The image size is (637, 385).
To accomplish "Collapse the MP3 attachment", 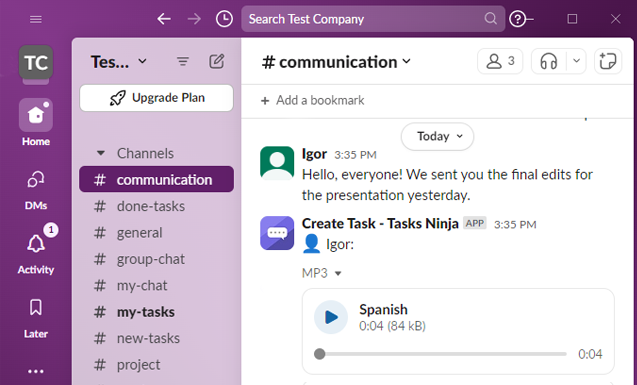I will tap(338, 274).
